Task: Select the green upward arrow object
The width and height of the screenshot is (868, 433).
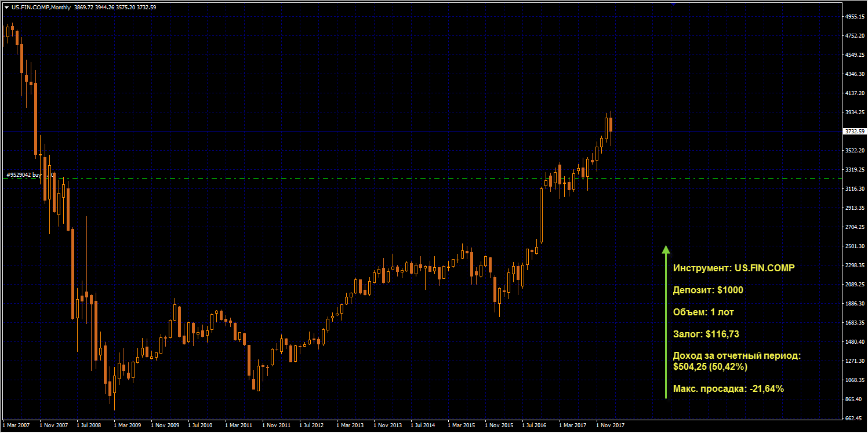Action: [x=666, y=322]
